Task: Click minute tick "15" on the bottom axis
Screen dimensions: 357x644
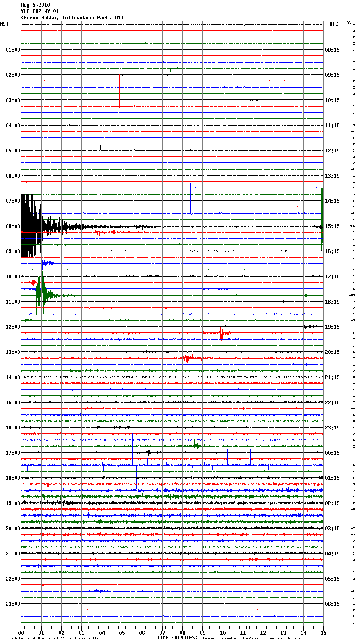Action: point(323,633)
